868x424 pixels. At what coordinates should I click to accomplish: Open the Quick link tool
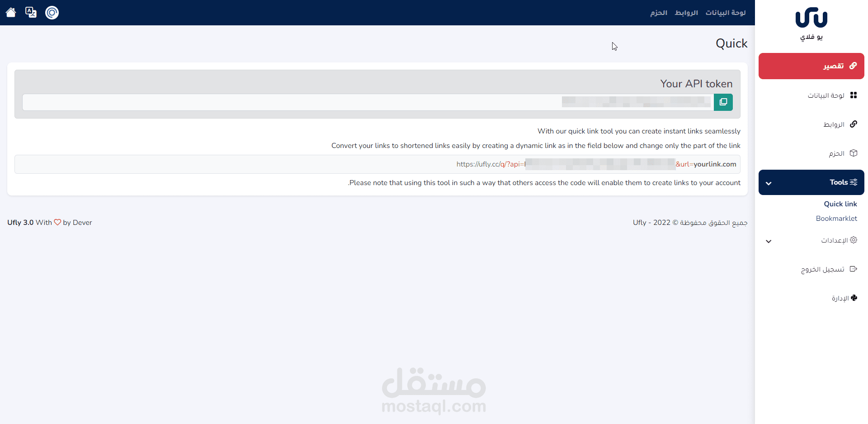coord(840,204)
